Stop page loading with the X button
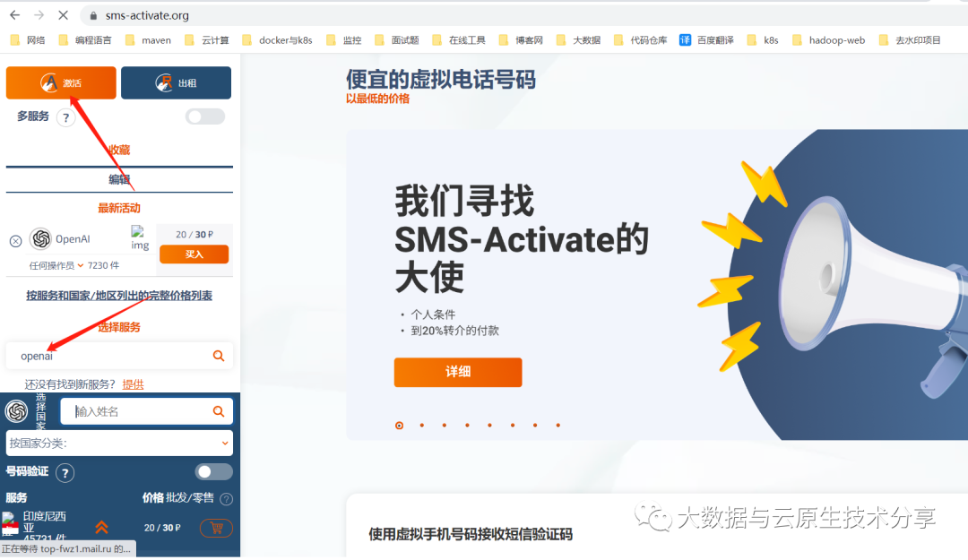 click(63, 15)
